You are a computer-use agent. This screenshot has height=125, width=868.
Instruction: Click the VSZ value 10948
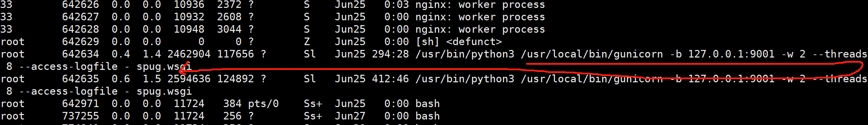(189, 29)
